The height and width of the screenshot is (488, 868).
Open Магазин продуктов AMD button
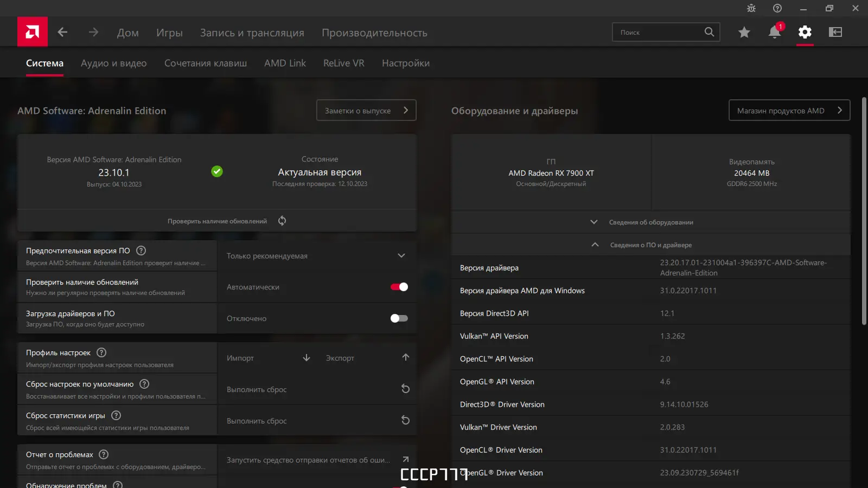pyautogui.click(x=789, y=110)
